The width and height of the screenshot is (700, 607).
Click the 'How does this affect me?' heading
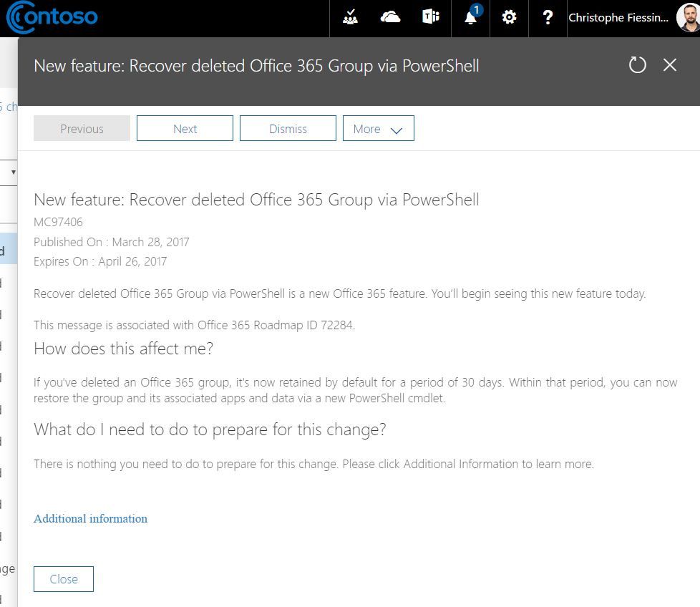[x=124, y=349]
